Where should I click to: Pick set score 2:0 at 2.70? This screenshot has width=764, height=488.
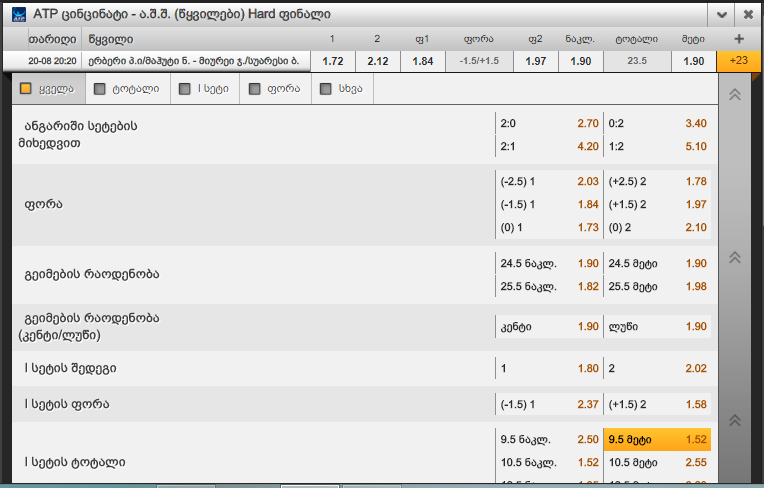tap(549, 123)
